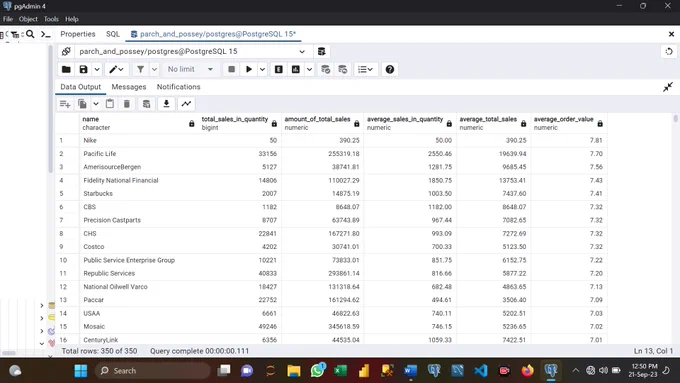680x383 pixels.
Task: Expand explain analyze options dropdown
Action: 309,69
